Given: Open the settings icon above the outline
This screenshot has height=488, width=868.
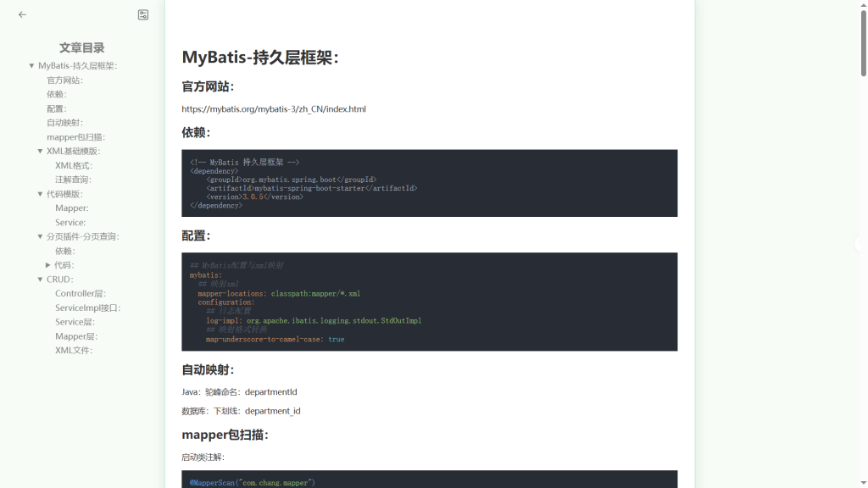Looking at the screenshot, I should pos(143,14).
